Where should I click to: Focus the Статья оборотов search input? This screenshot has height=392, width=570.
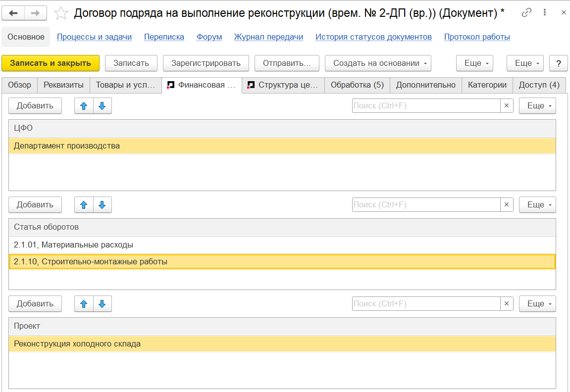[x=426, y=205]
